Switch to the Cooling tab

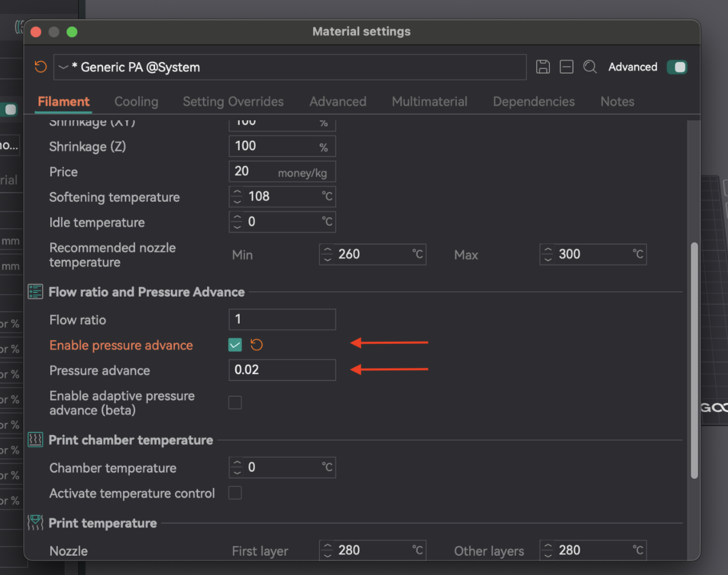coord(136,101)
